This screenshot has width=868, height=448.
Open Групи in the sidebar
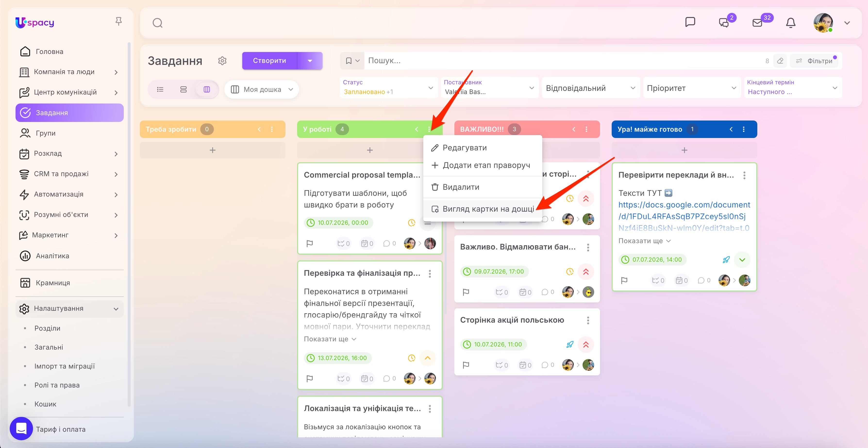pos(69,133)
